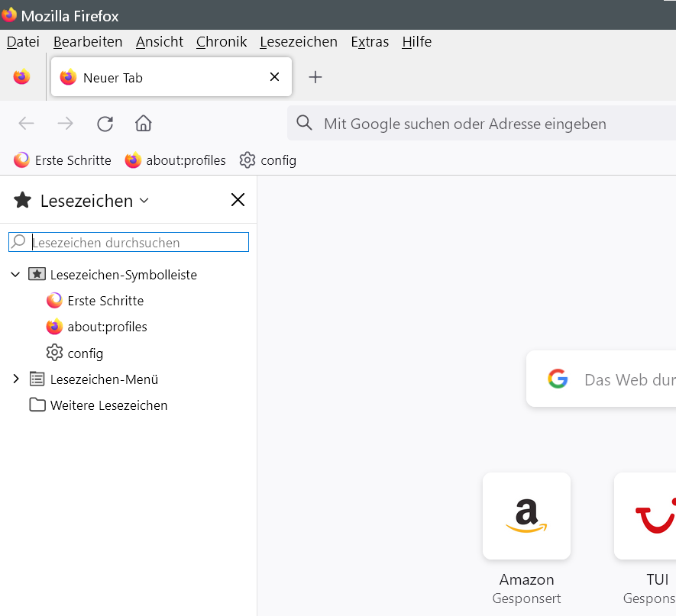
Task: Open the config bookmark in bookmarks toolbar
Action: tap(268, 160)
